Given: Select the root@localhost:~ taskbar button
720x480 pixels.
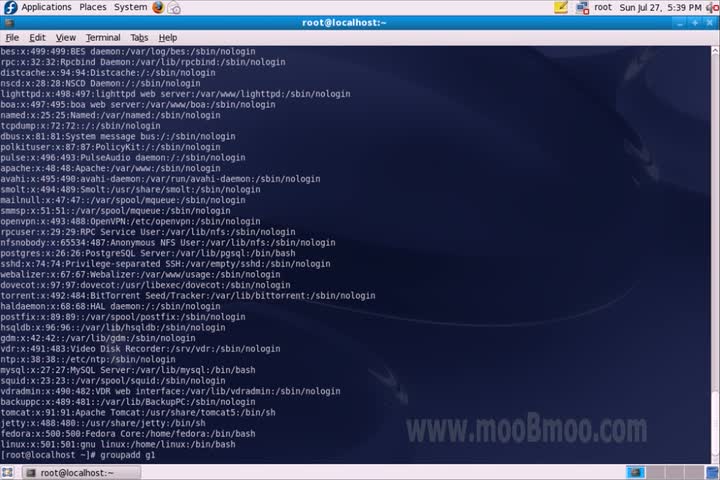Looking at the screenshot, I should (82, 473).
